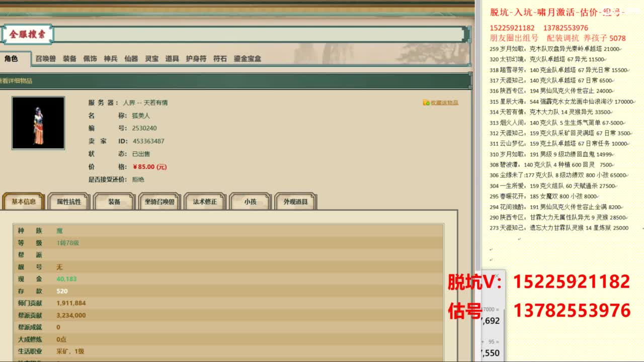Click the 308 碧波潭 listing row

pyautogui.click(x=551, y=165)
